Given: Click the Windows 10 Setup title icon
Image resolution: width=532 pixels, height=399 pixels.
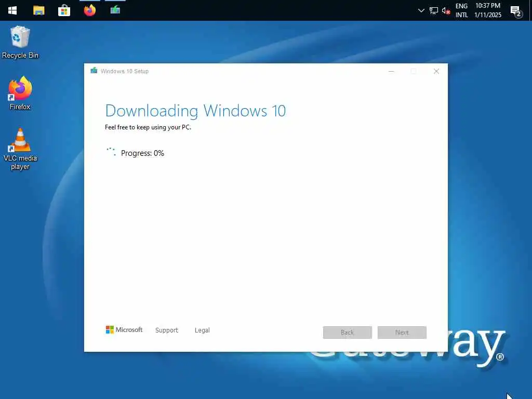Looking at the screenshot, I should point(94,71).
